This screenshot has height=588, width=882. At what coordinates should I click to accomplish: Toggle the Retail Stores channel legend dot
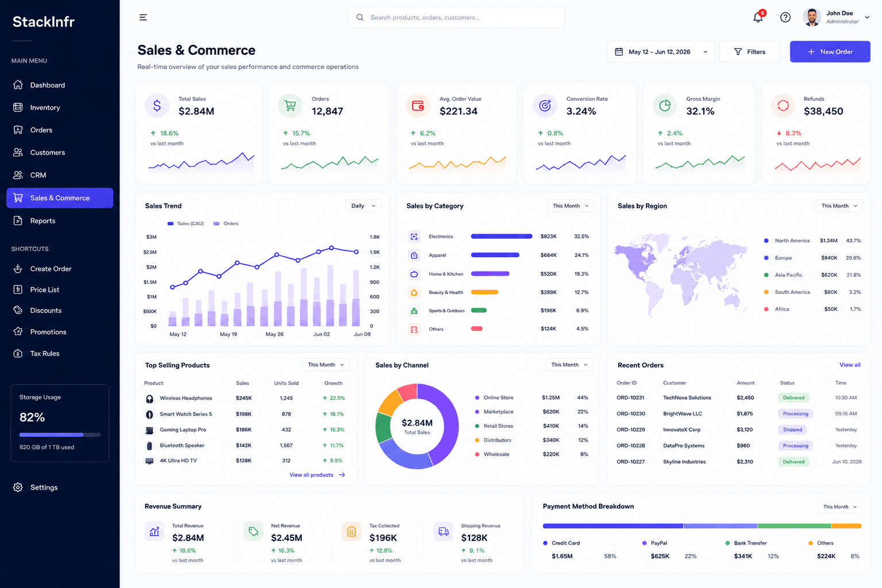[477, 426]
